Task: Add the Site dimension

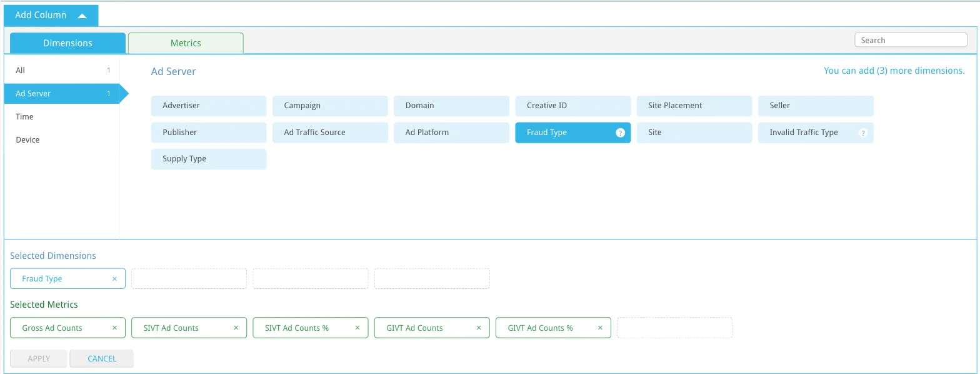Action: tap(694, 133)
